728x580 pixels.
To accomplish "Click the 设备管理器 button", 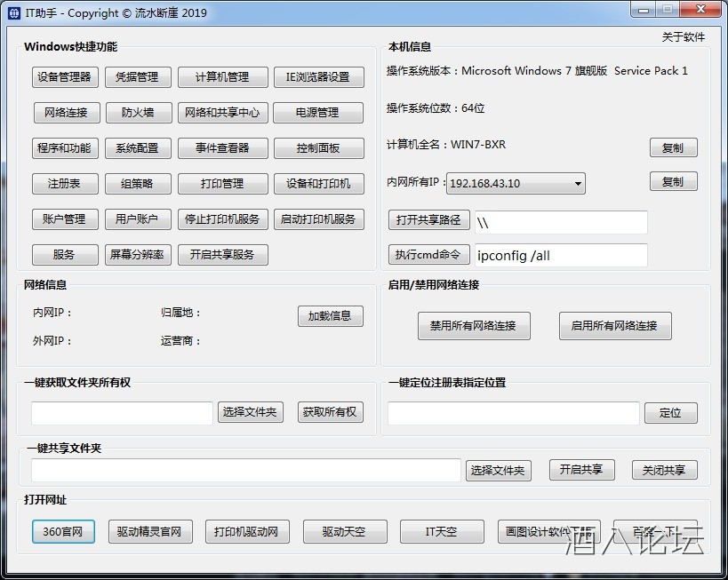I will (65, 77).
